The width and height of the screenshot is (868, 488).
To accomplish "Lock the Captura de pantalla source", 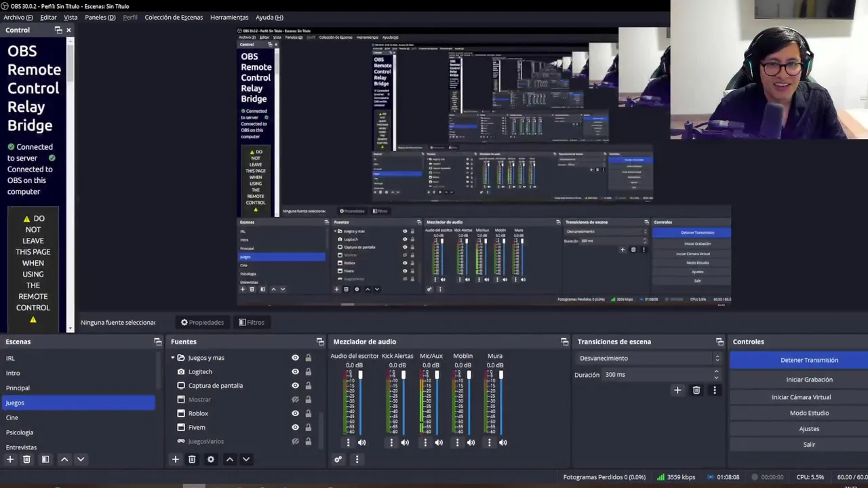I will click(308, 386).
